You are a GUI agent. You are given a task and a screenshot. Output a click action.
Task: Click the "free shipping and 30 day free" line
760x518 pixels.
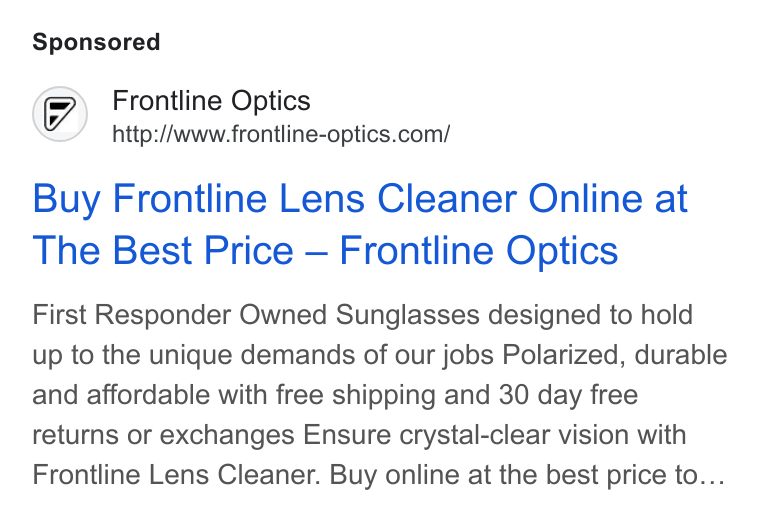[457, 394]
